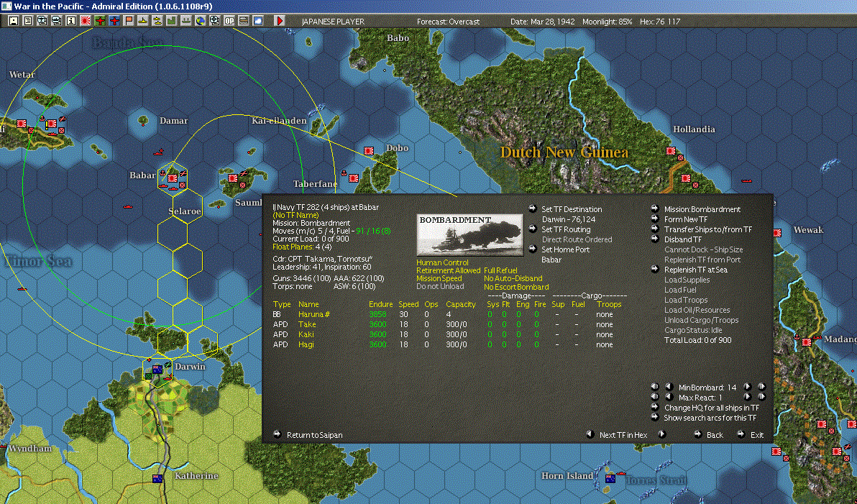
Task: Select APD Hagi in ship list
Action: pos(306,344)
